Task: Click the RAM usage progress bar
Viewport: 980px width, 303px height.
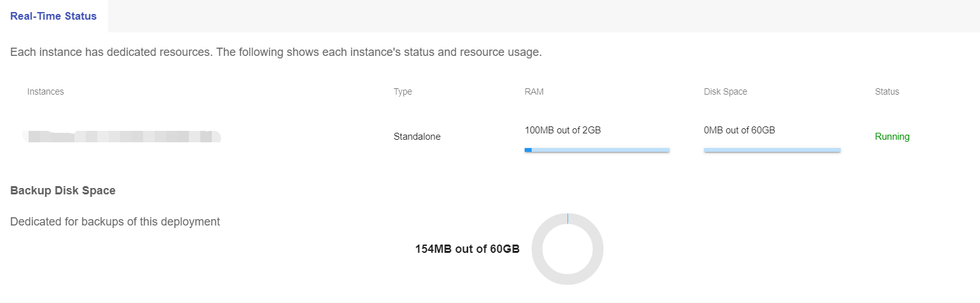Action: tap(598, 150)
